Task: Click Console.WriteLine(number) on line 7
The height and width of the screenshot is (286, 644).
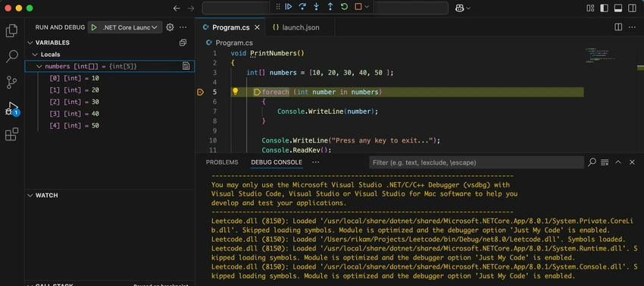Action: 327,112
